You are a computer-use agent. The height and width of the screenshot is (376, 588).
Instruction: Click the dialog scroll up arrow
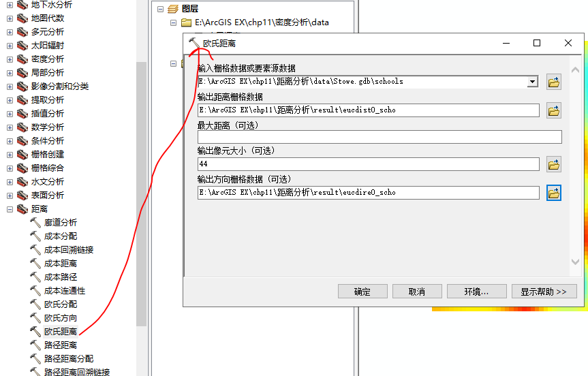(x=575, y=69)
